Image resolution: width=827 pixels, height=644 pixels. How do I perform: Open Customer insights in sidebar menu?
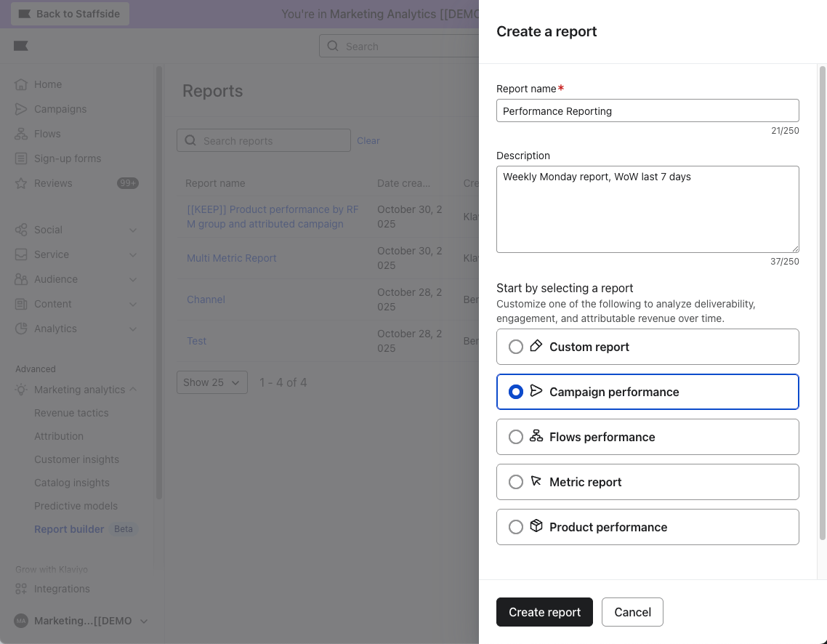(76, 459)
